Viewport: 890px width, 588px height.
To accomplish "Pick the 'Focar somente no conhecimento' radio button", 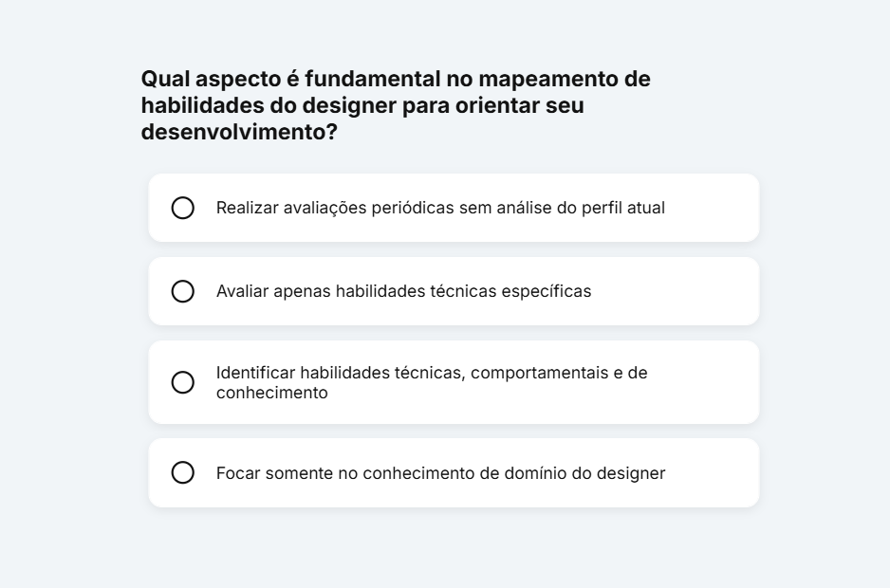I will click(183, 472).
